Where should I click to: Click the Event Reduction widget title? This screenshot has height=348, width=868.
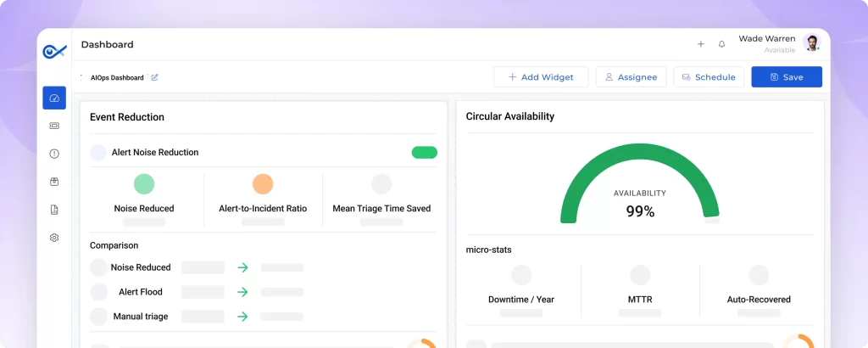tap(127, 117)
